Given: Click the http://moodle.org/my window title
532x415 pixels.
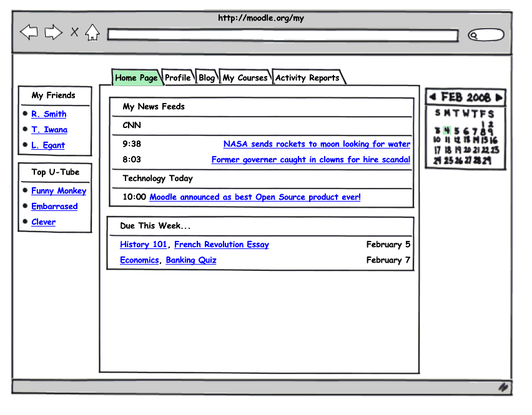Looking at the screenshot, I should click(x=261, y=18).
